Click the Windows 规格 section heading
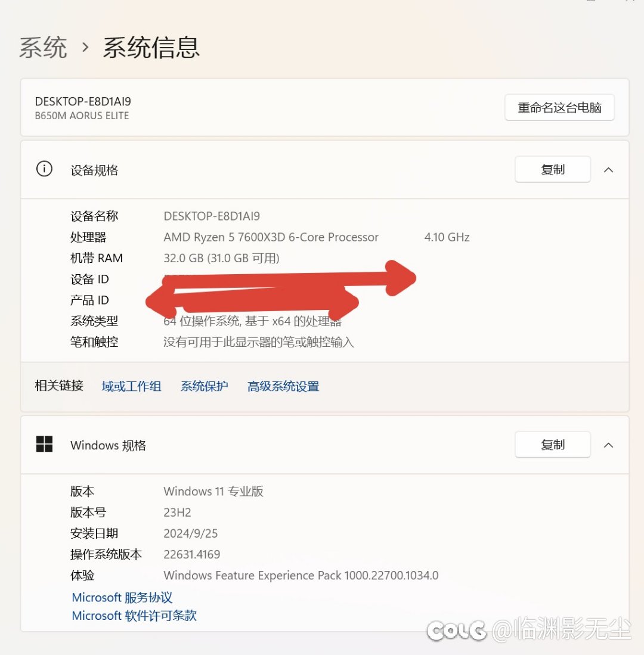Viewport: 644px width, 655px height. [x=108, y=445]
